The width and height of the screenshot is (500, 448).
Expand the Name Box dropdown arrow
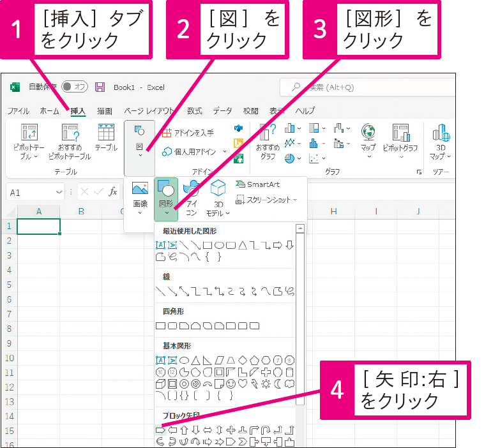59,192
